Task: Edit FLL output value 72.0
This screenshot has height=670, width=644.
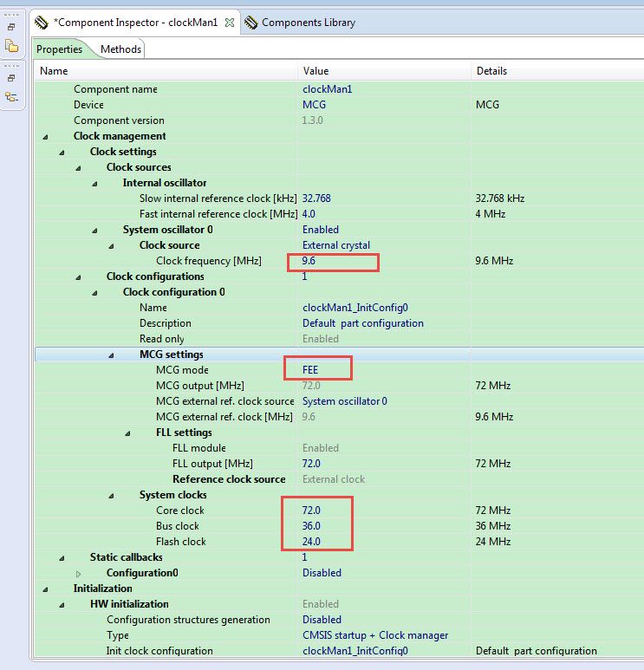Action: pyautogui.click(x=311, y=463)
